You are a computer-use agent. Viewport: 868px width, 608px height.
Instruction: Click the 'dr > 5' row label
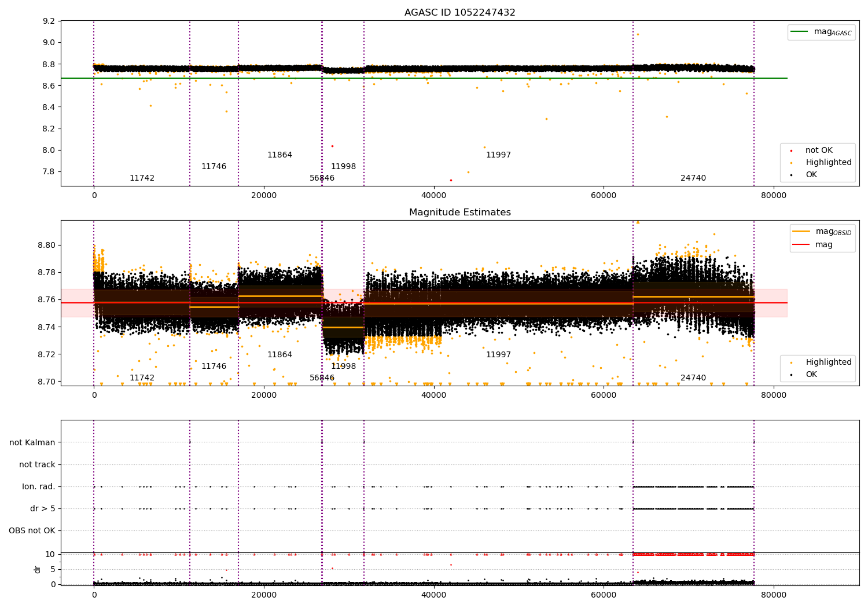click(43, 508)
